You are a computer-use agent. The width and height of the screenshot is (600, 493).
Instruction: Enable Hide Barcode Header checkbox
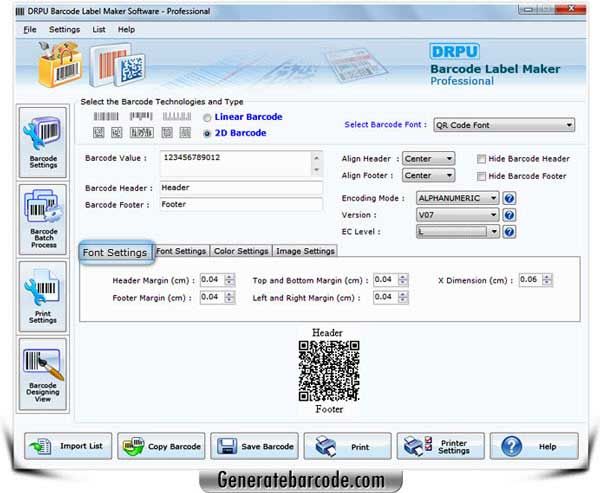[481, 159]
